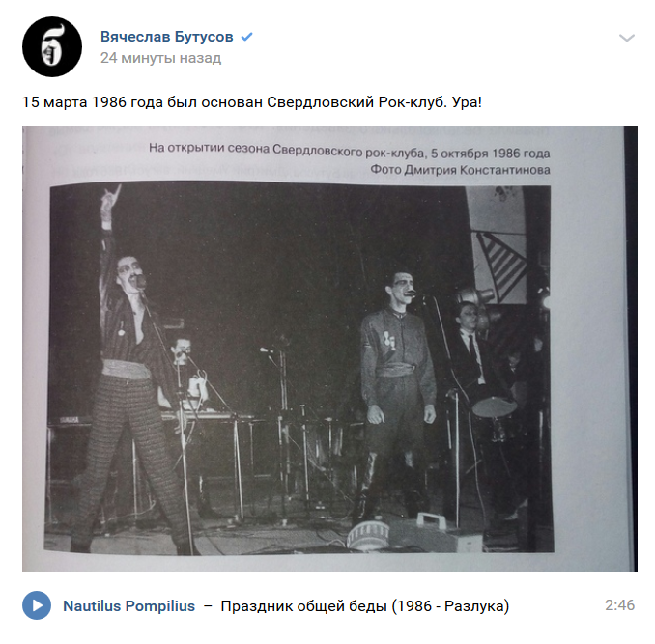Open the "24 минуты назад" timestamp link
Viewport: 655px width, 644px height.
pyautogui.click(x=160, y=58)
